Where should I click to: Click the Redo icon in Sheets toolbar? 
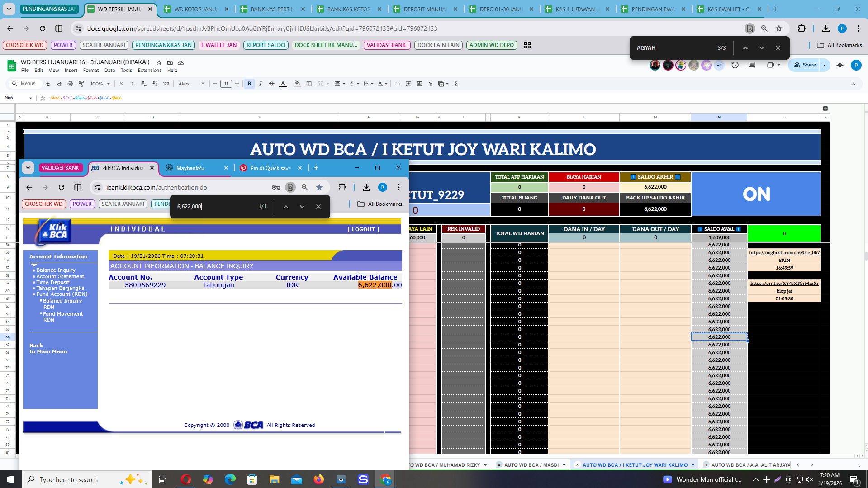59,84
